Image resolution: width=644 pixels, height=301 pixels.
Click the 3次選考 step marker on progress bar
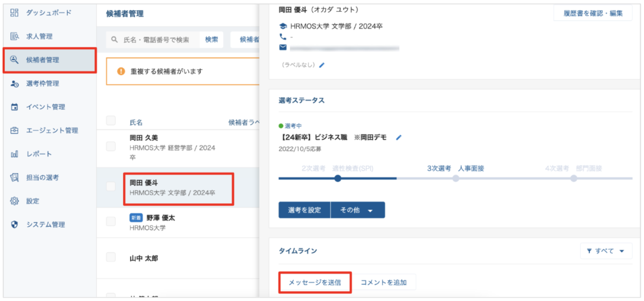point(456,179)
